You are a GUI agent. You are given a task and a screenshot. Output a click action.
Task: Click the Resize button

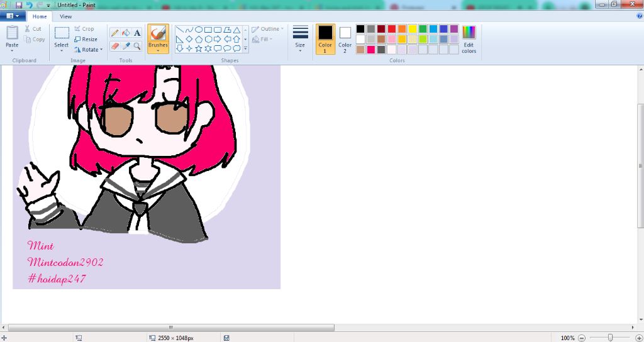86,39
